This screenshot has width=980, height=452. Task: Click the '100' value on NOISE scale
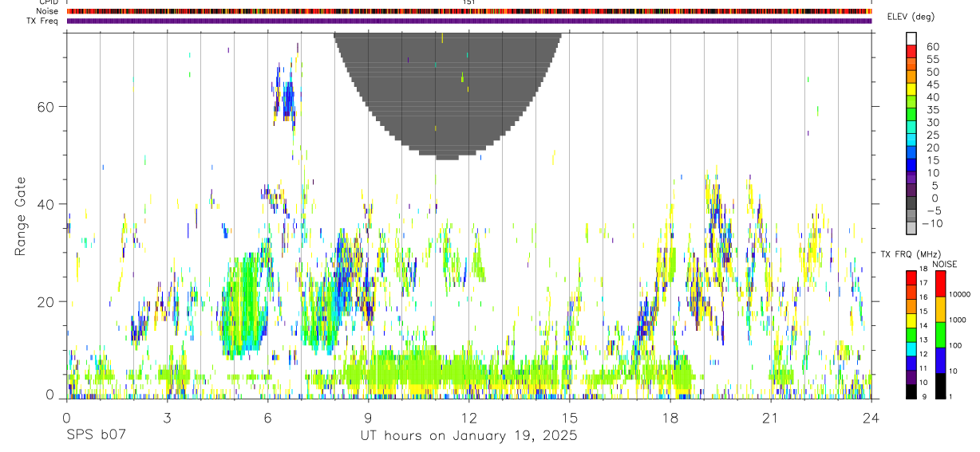click(x=956, y=345)
